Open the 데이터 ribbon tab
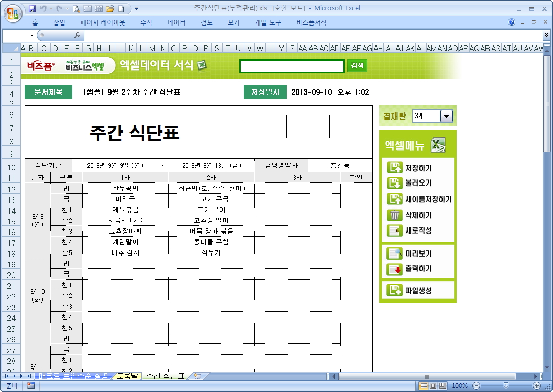 click(x=176, y=22)
